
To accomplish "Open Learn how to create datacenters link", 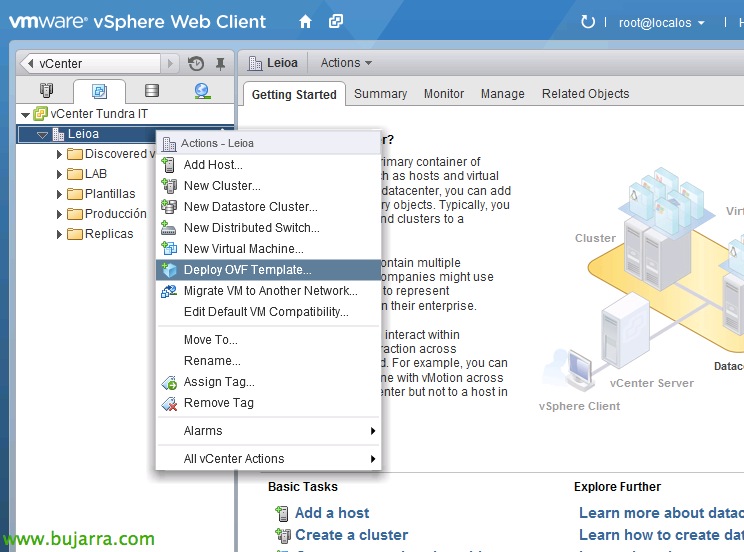I will tap(661, 535).
